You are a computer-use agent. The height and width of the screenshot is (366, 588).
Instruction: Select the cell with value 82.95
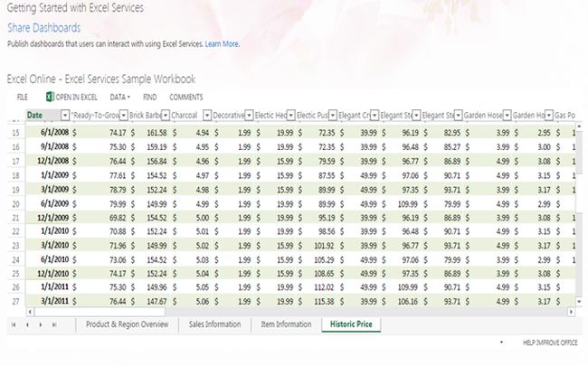(442, 133)
